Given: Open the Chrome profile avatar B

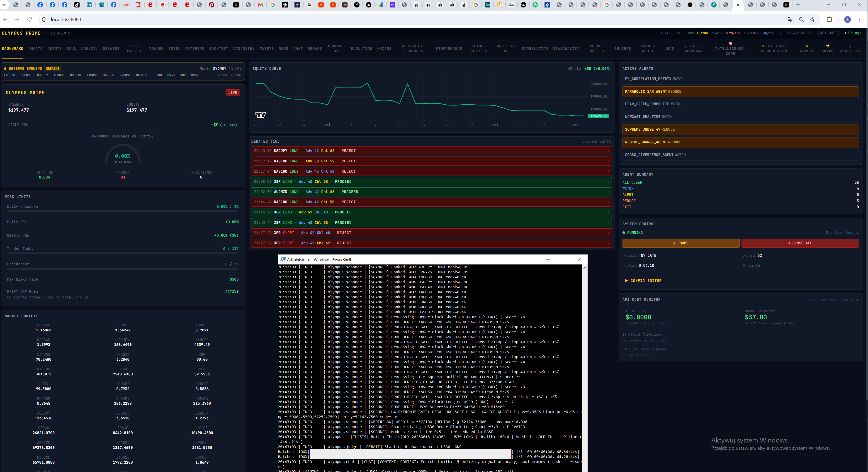Looking at the screenshot, I should point(847,20).
